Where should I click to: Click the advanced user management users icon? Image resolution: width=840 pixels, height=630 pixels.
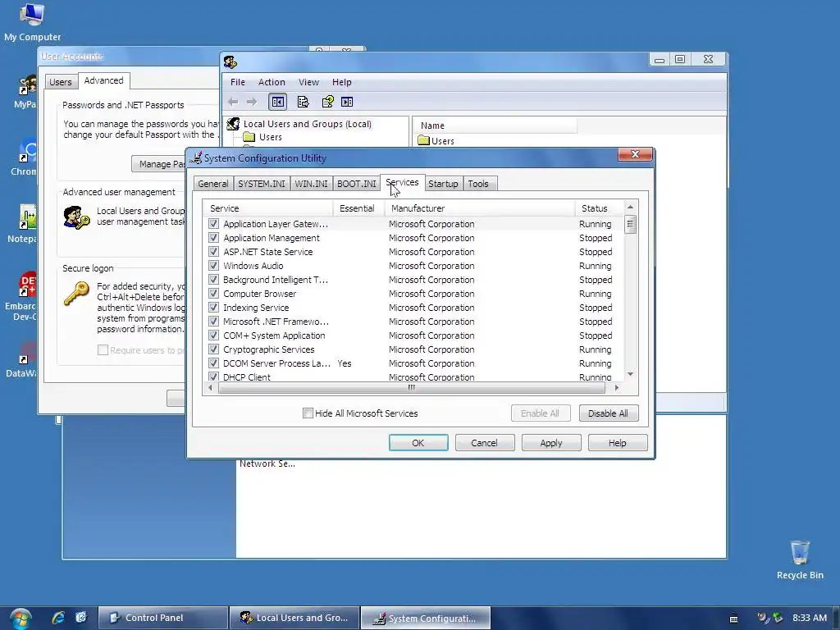coord(76,217)
